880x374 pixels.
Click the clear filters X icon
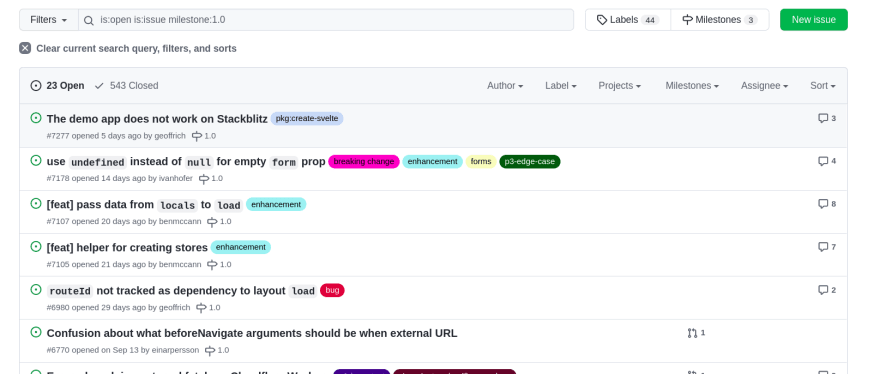pyautogui.click(x=25, y=48)
